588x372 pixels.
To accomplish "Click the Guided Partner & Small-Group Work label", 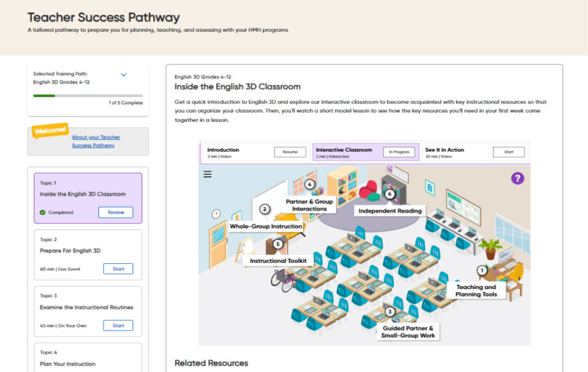I will 408,332.
